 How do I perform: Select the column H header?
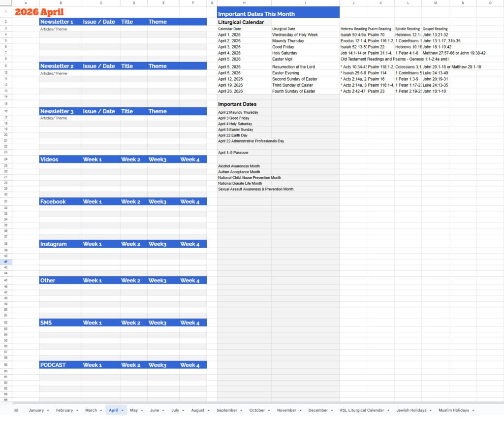point(244,2)
